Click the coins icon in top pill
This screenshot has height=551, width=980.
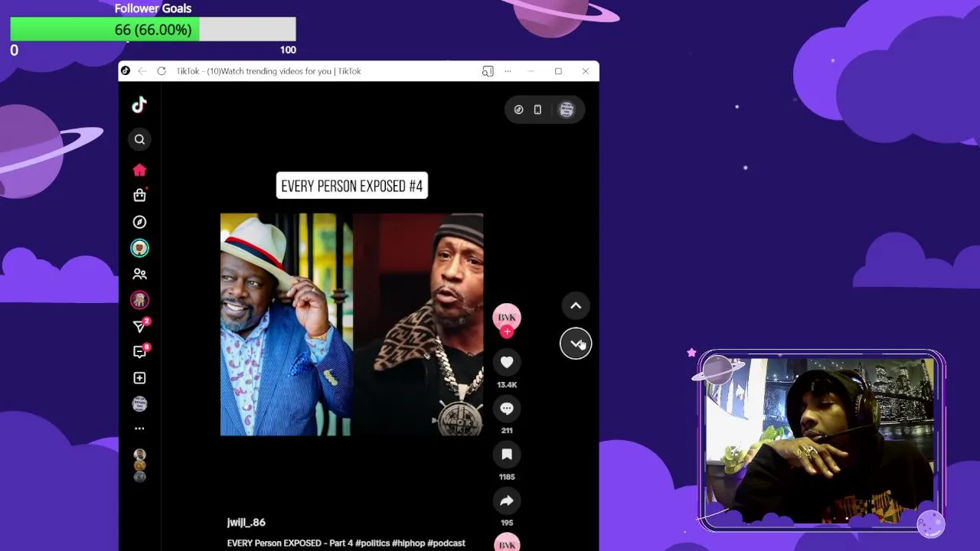pyautogui.click(x=518, y=109)
